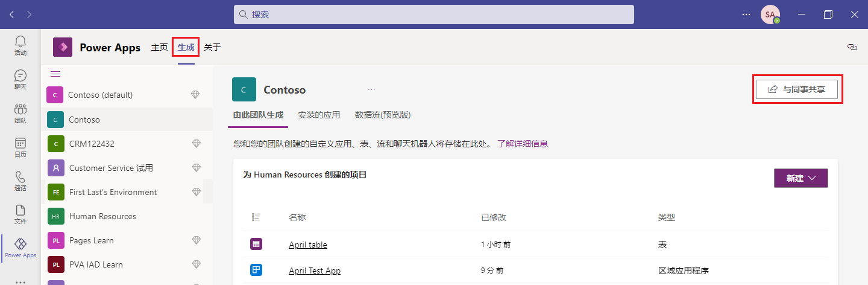
Task: Go back with the left arrow
Action: [x=12, y=14]
